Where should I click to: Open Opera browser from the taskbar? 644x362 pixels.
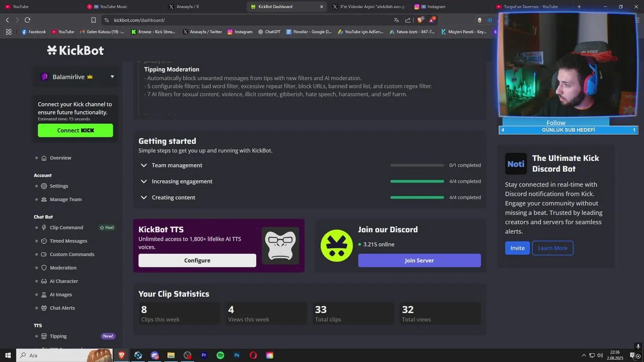click(x=253, y=355)
